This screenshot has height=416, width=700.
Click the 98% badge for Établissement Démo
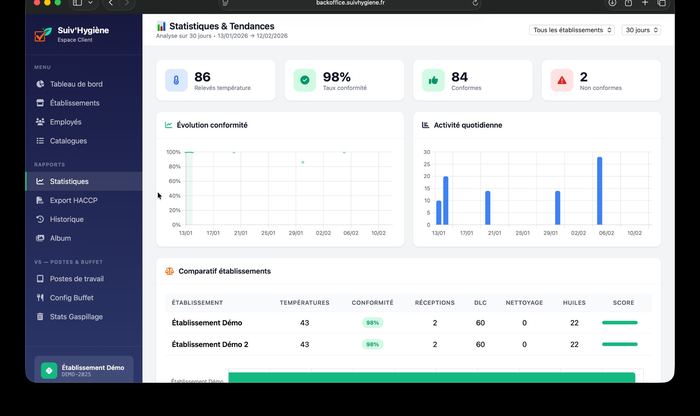(372, 323)
